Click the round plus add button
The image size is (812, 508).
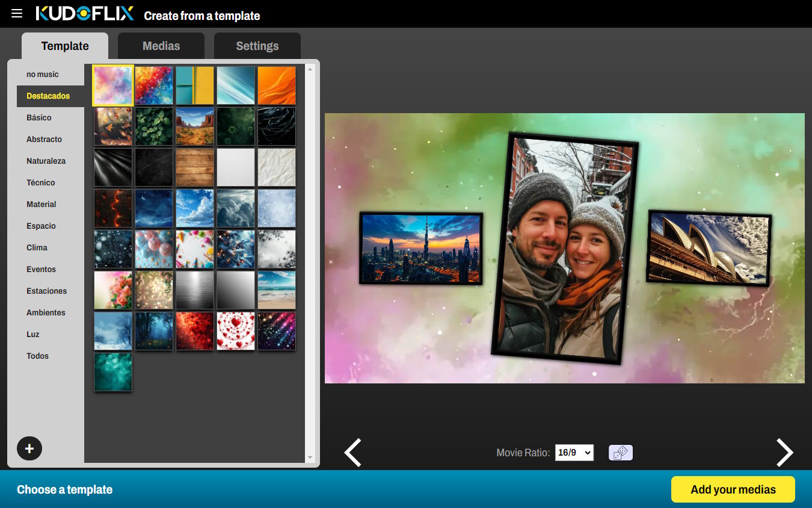click(29, 448)
